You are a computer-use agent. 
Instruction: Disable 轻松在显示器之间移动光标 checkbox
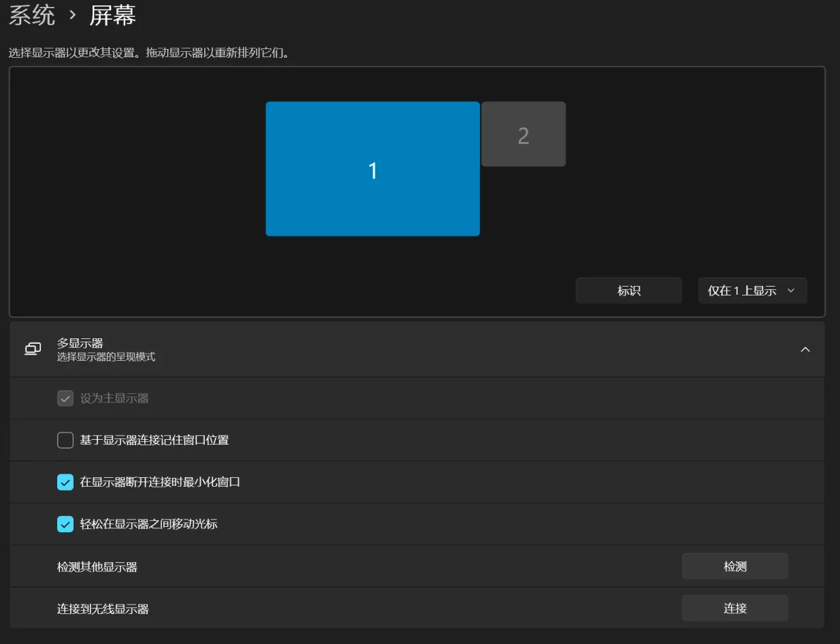(65, 524)
